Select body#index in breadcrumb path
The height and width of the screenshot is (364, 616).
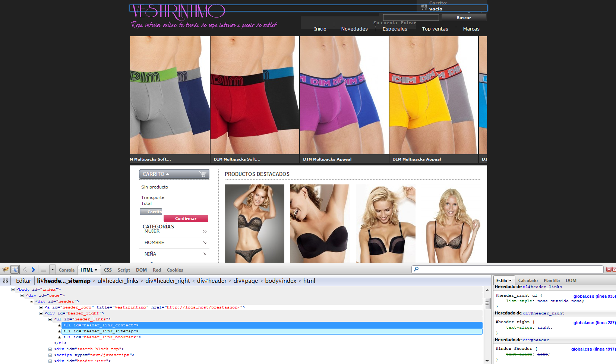click(281, 281)
